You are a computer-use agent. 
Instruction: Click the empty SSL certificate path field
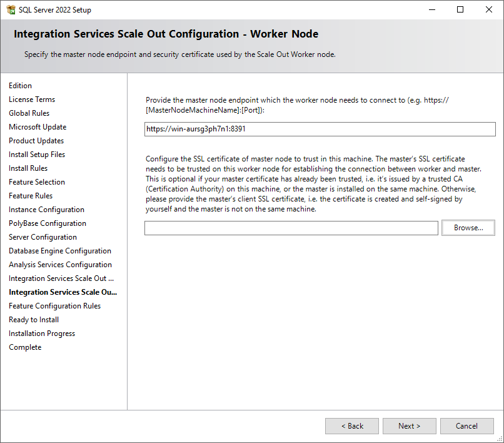pyautogui.click(x=291, y=228)
